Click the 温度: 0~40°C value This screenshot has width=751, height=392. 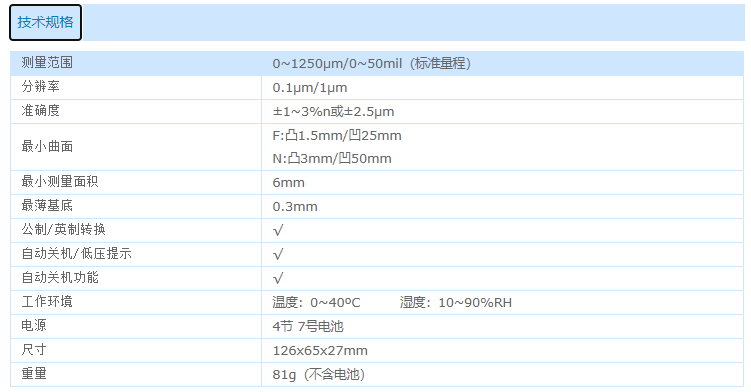316,302
